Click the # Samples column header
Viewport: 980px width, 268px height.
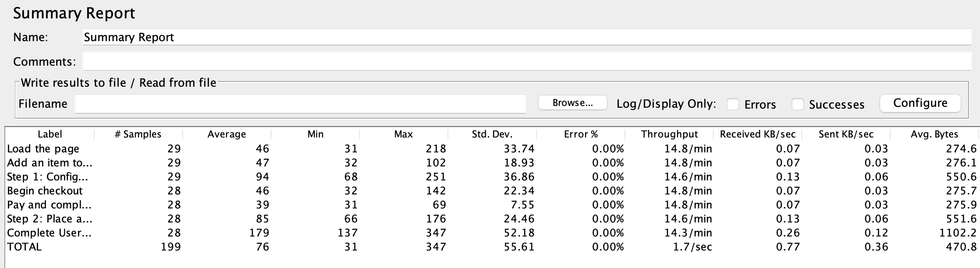138,134
